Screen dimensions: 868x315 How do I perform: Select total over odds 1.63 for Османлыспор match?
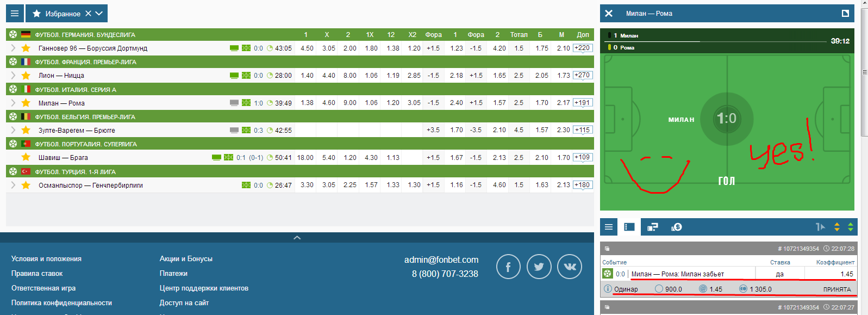(x=542, y=185)
